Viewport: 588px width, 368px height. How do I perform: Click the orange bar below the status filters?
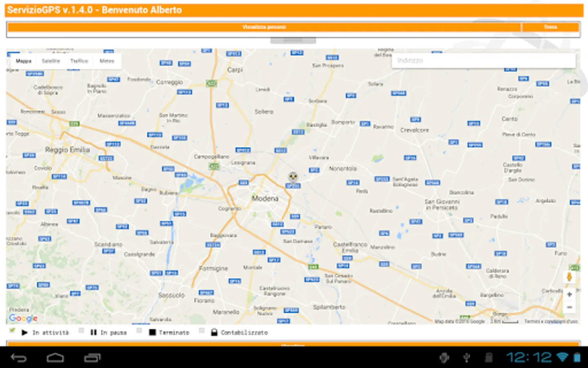pos(293,344)
